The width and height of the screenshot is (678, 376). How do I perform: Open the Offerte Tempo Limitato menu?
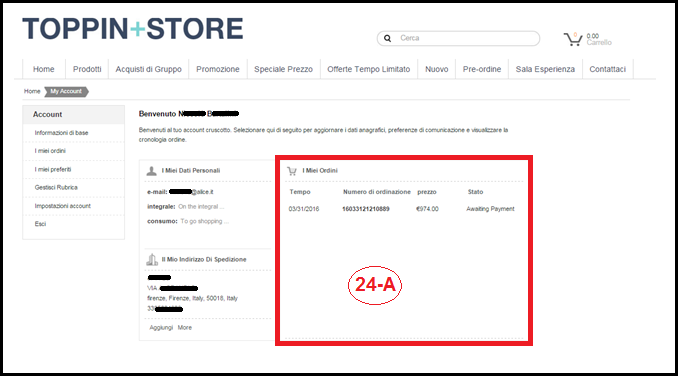pyautogui.click(x=368, y=69)
